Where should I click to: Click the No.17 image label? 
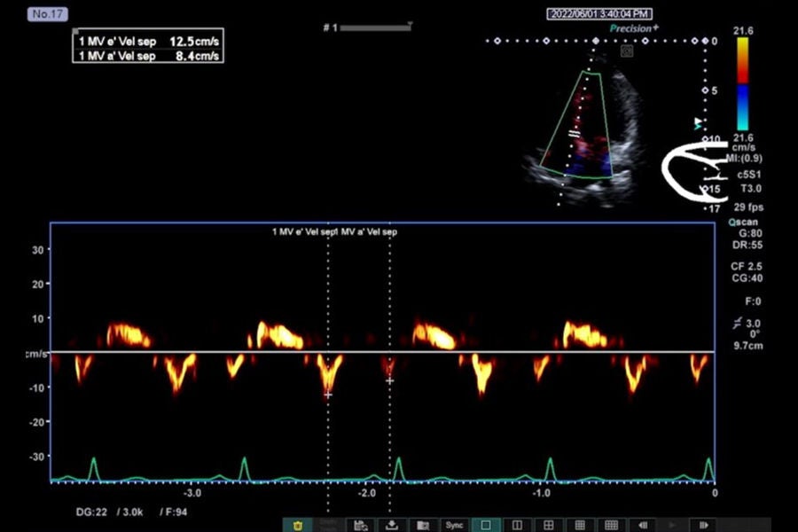[x=47, y=14]
